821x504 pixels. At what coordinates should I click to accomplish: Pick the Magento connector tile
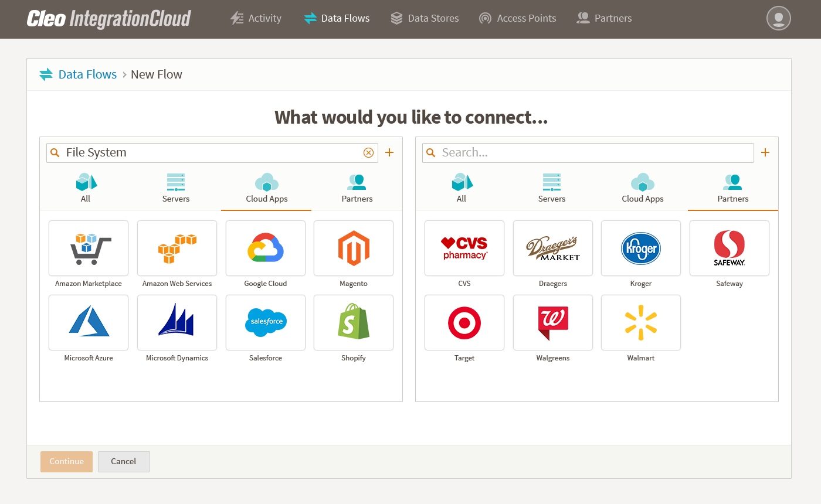(354, 248)
